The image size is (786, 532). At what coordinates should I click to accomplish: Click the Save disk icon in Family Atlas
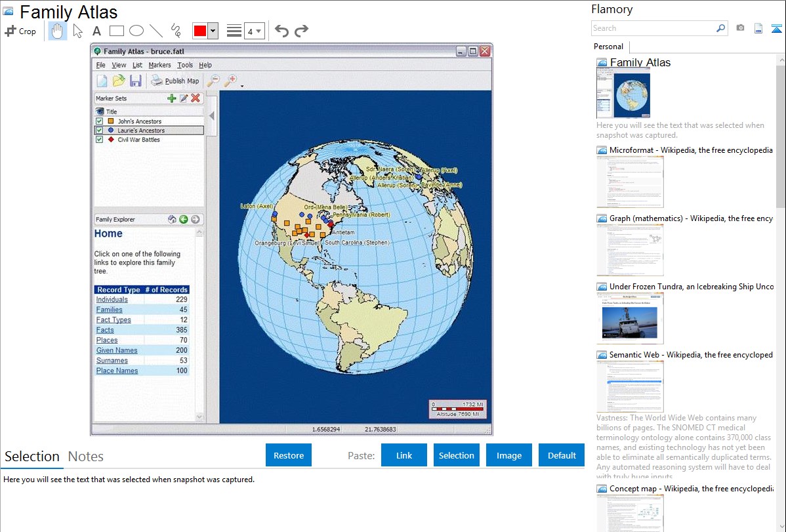pyautogui.click(x=135, y=81)
